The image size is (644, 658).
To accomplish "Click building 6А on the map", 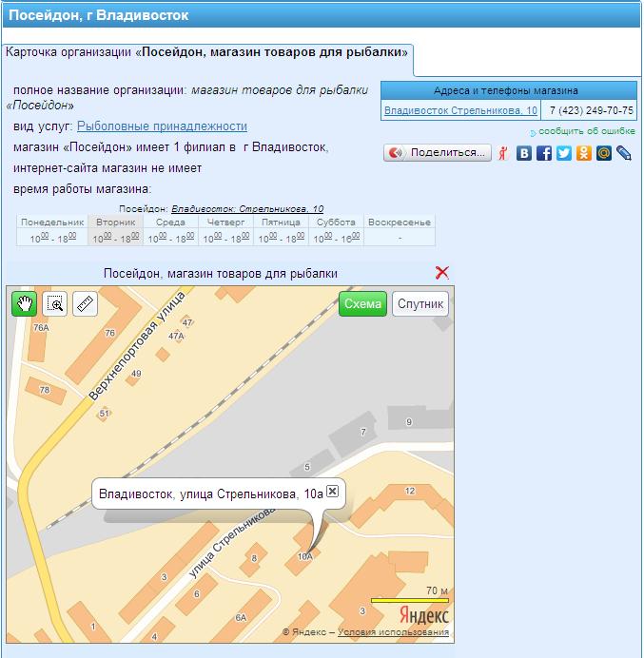I will pyautogui.click(x=241, y=617).
